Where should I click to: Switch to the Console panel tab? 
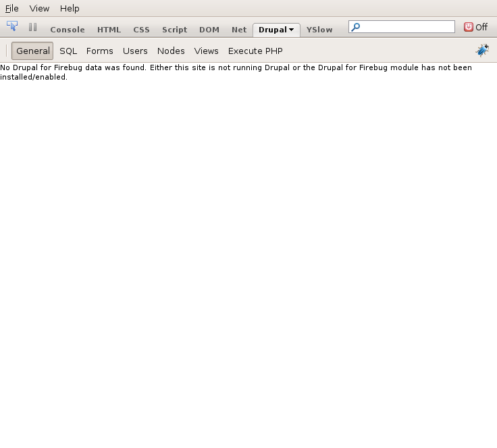point(68,30)
